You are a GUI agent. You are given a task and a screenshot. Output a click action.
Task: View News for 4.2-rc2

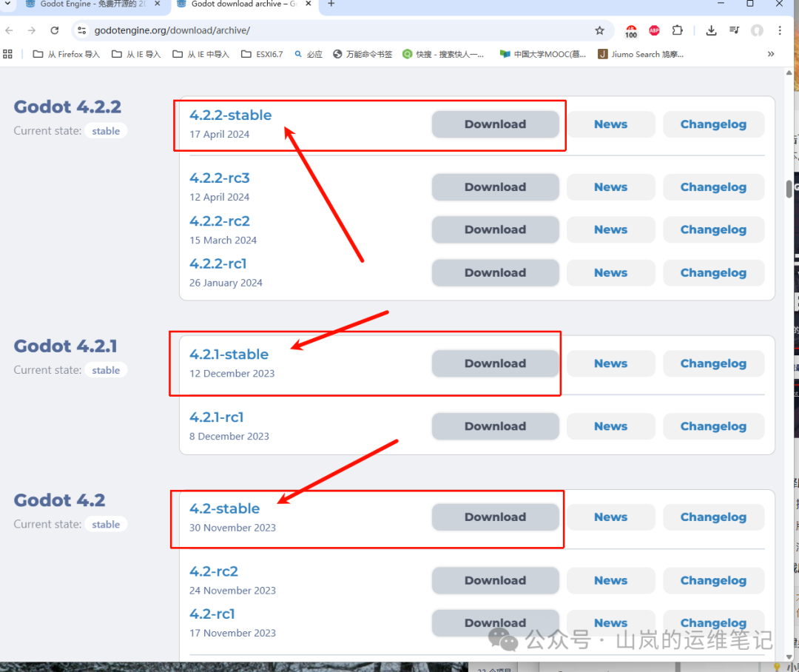pyautogui.click(x=610, y=580)
